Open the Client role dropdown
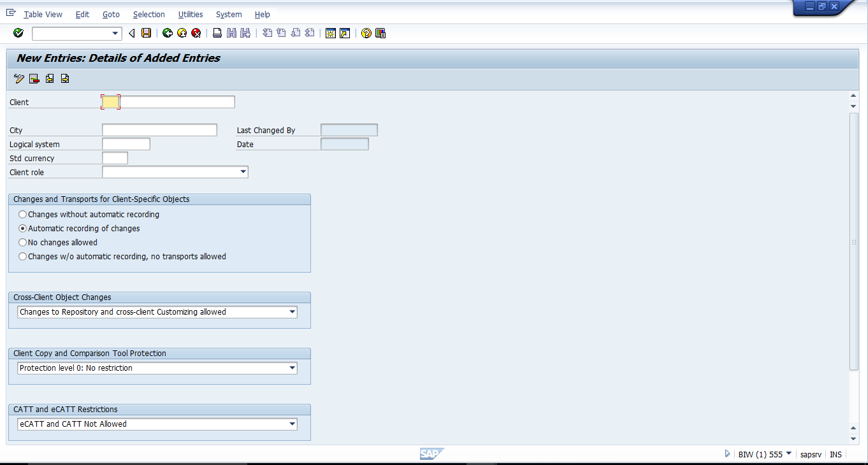Screen dimensions: 868x465 (x=243, y=171)
